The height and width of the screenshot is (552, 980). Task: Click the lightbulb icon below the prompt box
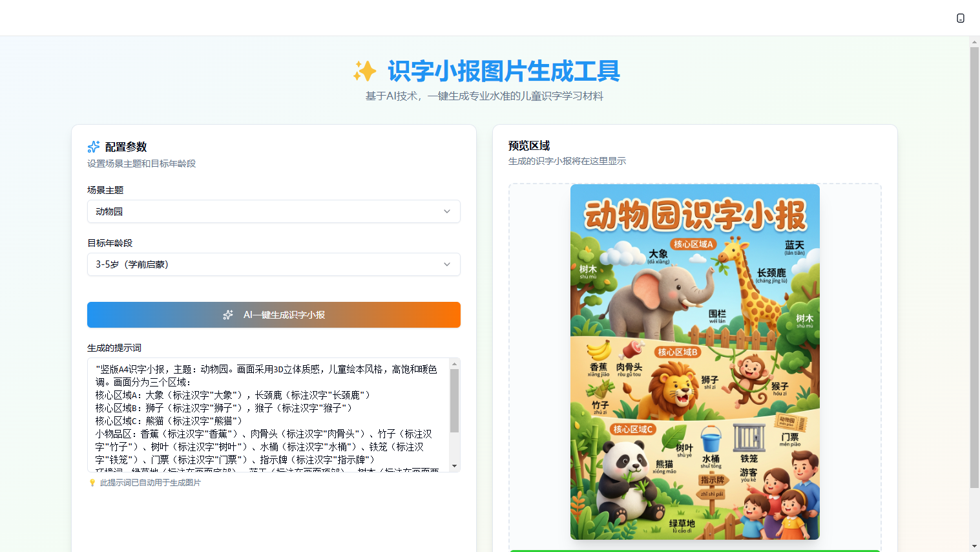click(92, 483)
